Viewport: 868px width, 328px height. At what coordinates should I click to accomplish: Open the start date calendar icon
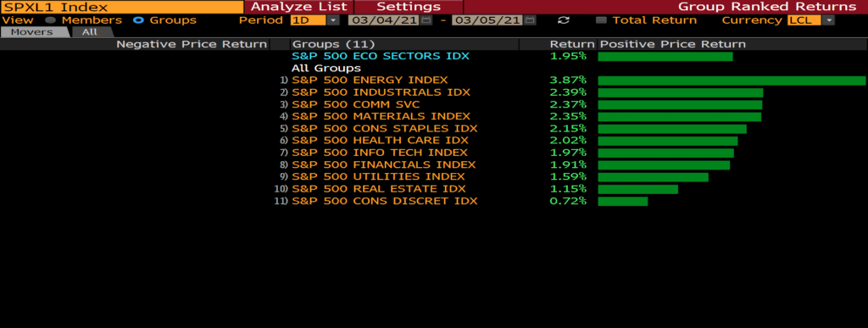[x=426, y=19]
